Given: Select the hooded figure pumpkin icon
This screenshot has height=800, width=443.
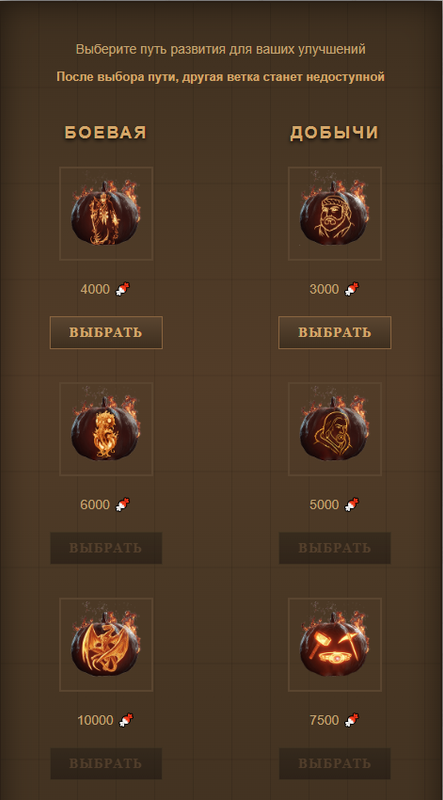Looking at the screenshot, I should point(335,429).
